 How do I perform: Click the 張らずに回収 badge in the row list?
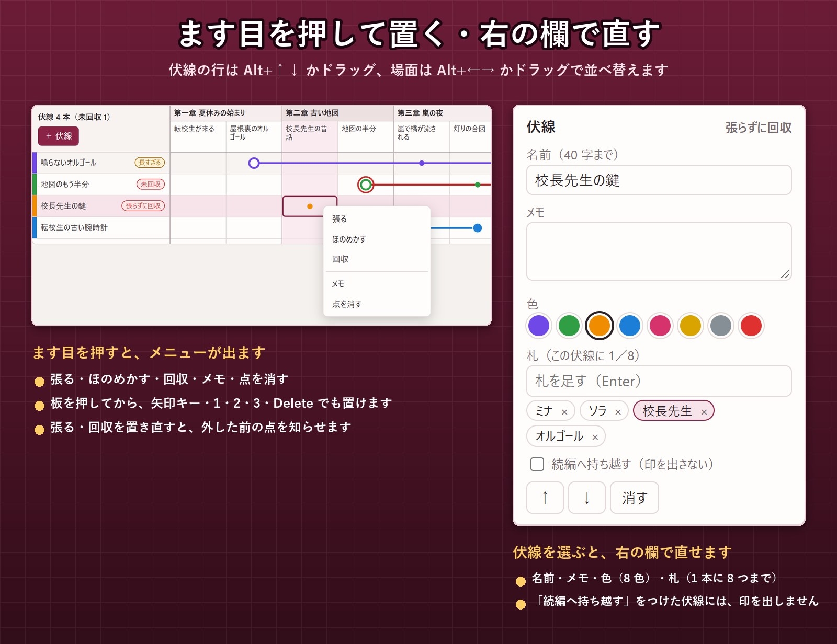click(143, 206)
